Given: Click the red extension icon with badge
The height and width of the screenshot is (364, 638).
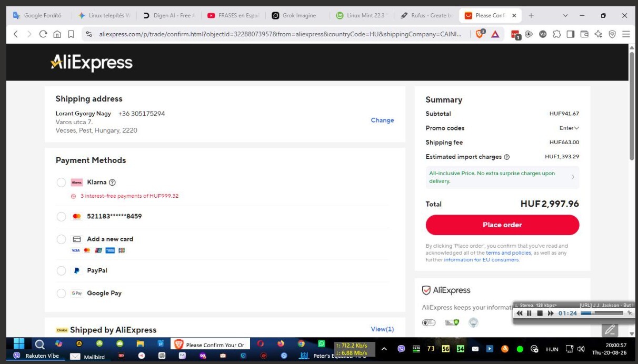Looking at the screenshot, I should point(515,35).
